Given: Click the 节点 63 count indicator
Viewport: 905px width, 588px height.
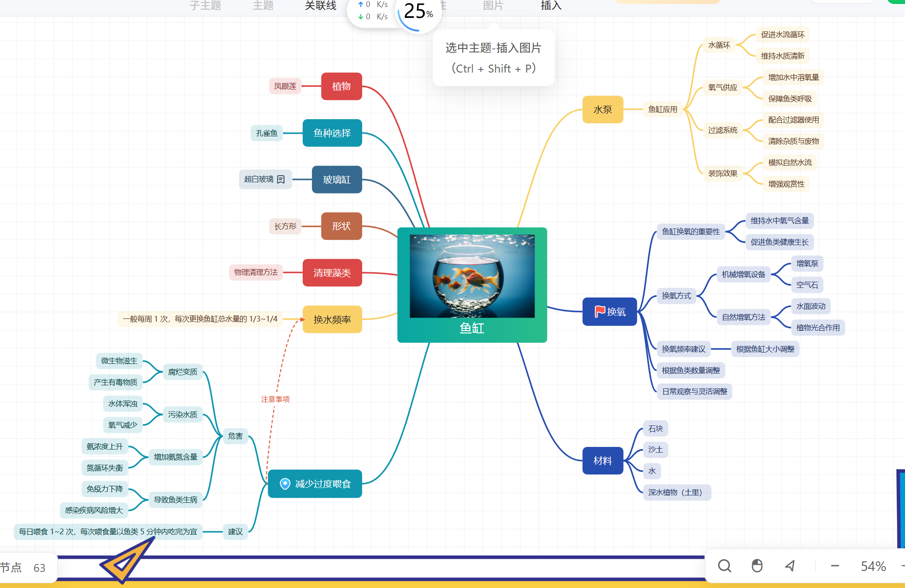Looking at the screenshot, I should pyautogui.click(x=24, y=567).
